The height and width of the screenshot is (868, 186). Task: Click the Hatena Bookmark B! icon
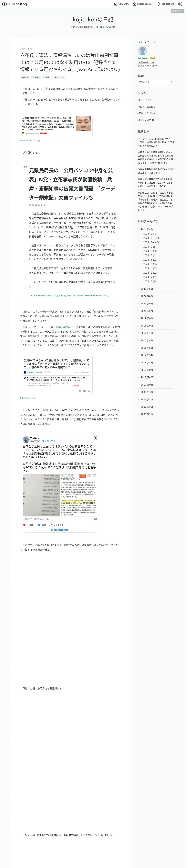tap(89, 391)
